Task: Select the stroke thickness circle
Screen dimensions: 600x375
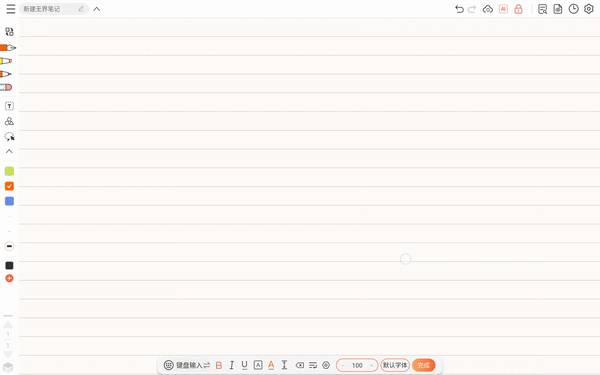Action: [9, 246]
